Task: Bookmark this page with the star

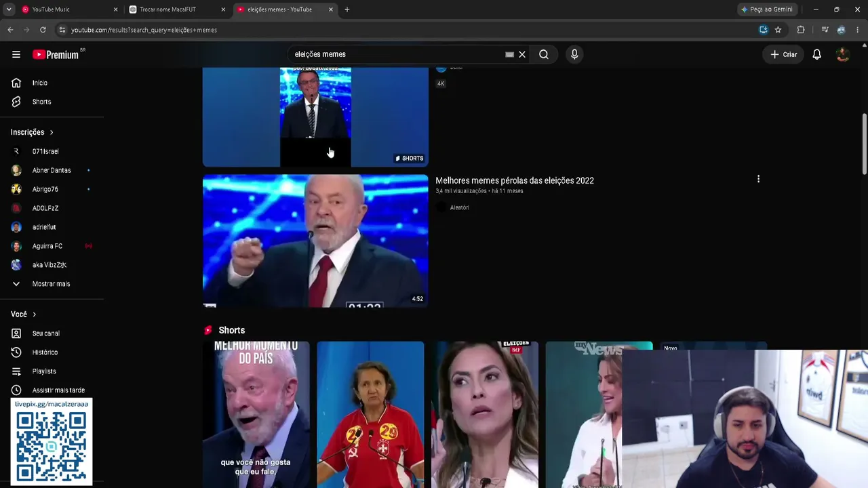Action: pos(778,30)
